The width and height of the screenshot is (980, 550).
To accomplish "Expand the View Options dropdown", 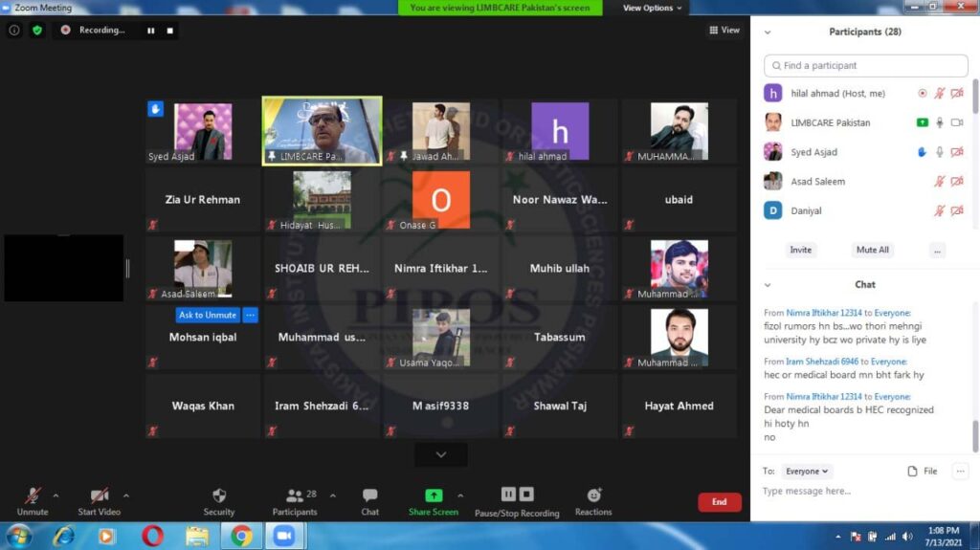I will [653, 8].
